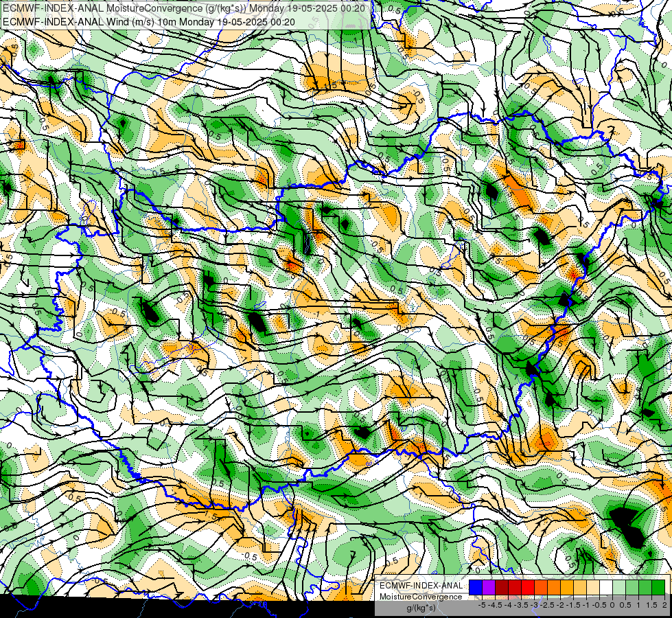Click the legend tick label -4.5
The height and width of the screenshot is (618, 672).
coord(495,605)
